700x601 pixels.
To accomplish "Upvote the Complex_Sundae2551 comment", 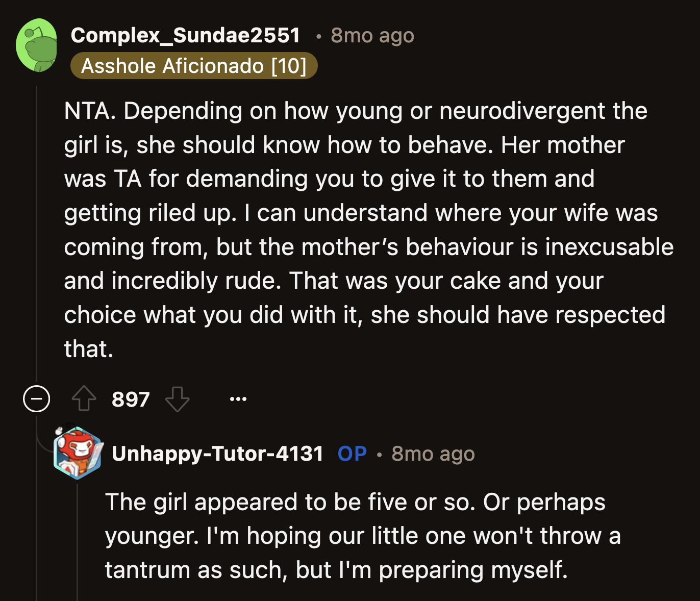I will pyautogui.click(x=84, y=399).
